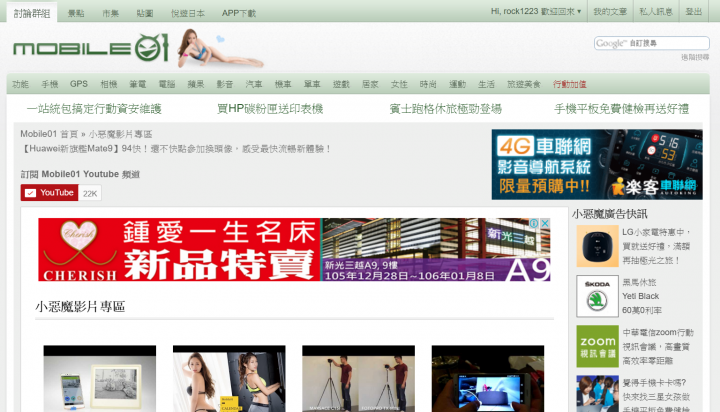The height and width of the screenshot is (412, 720).
Task: Open the phone and e-reader video thumbnail
Action: (100, 378)
